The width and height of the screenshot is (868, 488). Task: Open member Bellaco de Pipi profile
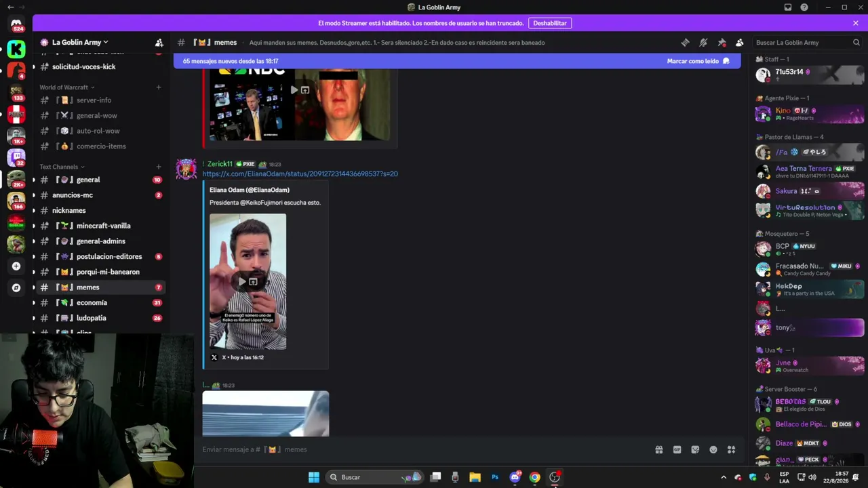(810, 424)
